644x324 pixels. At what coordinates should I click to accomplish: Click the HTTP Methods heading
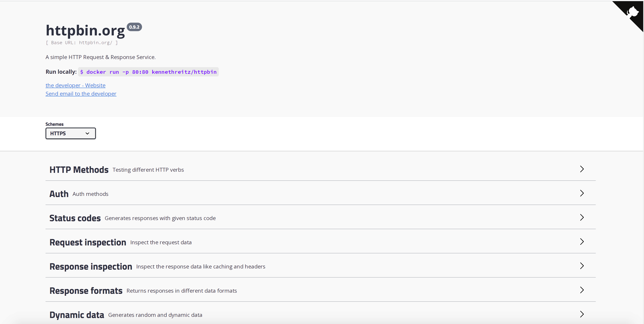coord(79,170)
